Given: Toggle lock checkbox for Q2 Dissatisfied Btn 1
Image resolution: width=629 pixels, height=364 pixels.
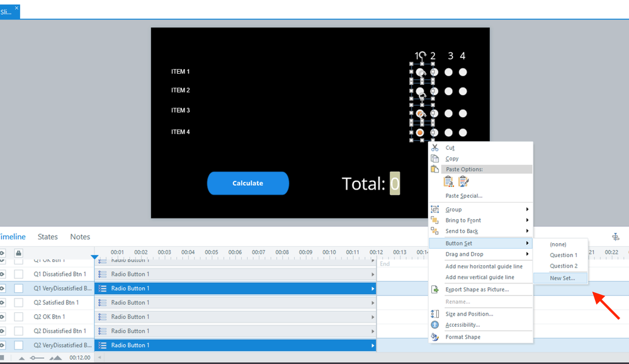Looking at the screenshot, I should tap(18, 331).
